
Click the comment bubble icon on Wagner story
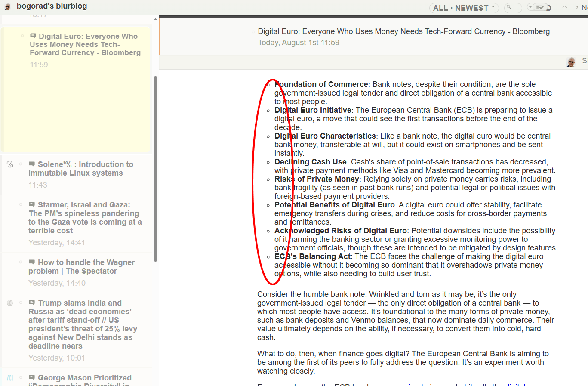pyautogui.click(x=32, y=262)
